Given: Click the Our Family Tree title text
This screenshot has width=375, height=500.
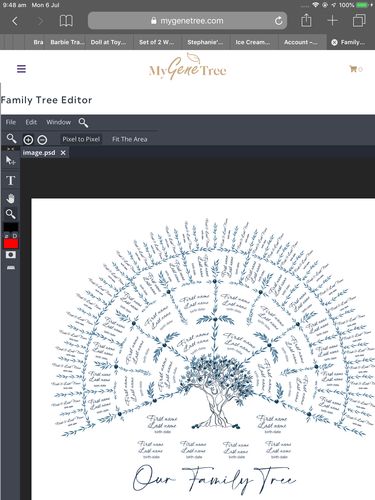Looking at the screenshot, I should pos(213,480).
